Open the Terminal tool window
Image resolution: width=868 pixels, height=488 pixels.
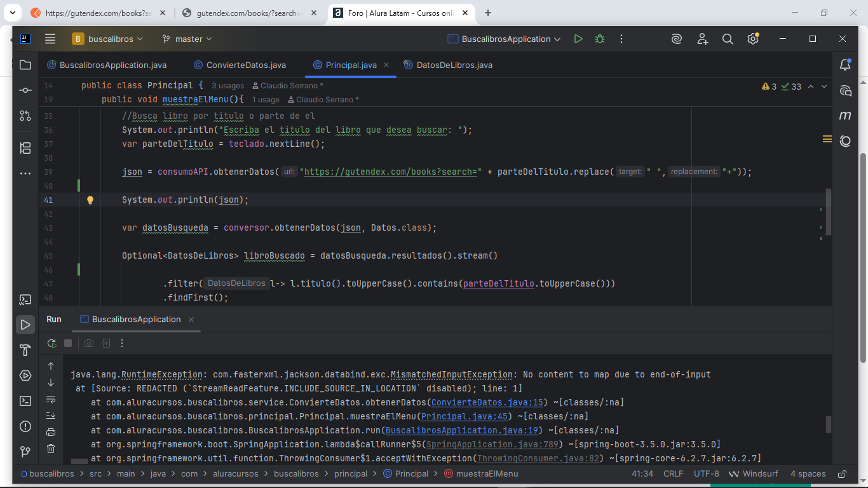(25, 401)
